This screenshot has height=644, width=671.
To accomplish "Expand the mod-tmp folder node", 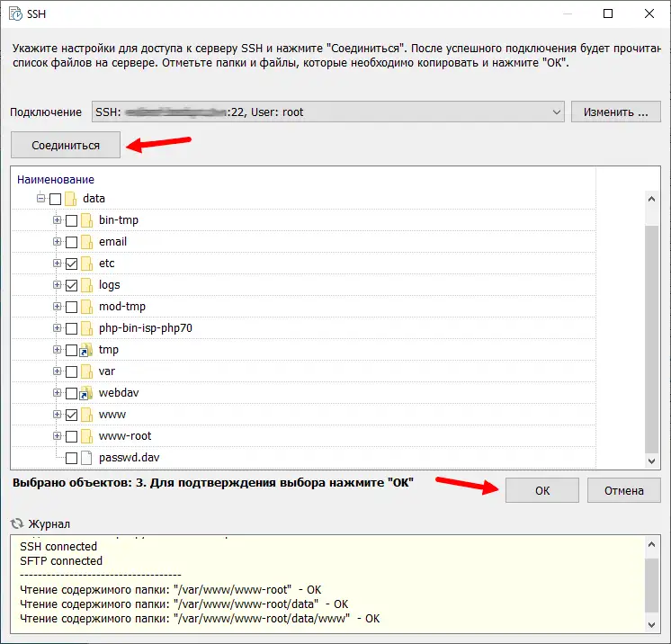I will (x=58, y=307).
